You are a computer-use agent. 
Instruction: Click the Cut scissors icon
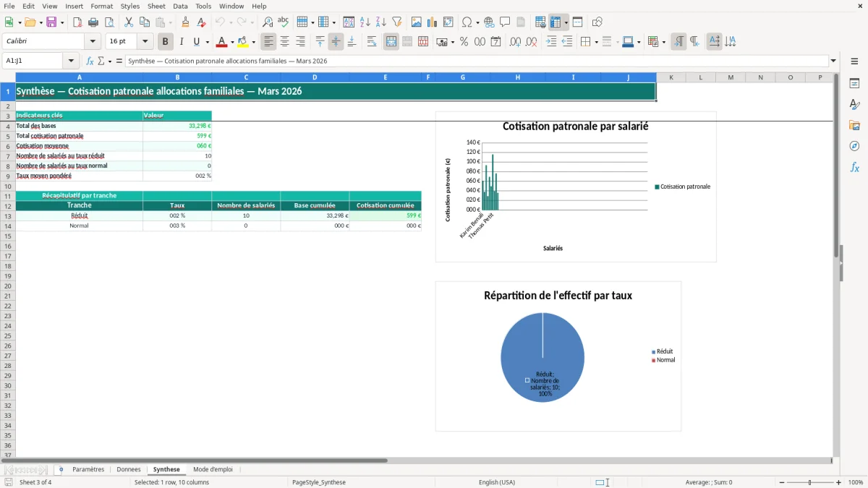[x=129, y=22]
